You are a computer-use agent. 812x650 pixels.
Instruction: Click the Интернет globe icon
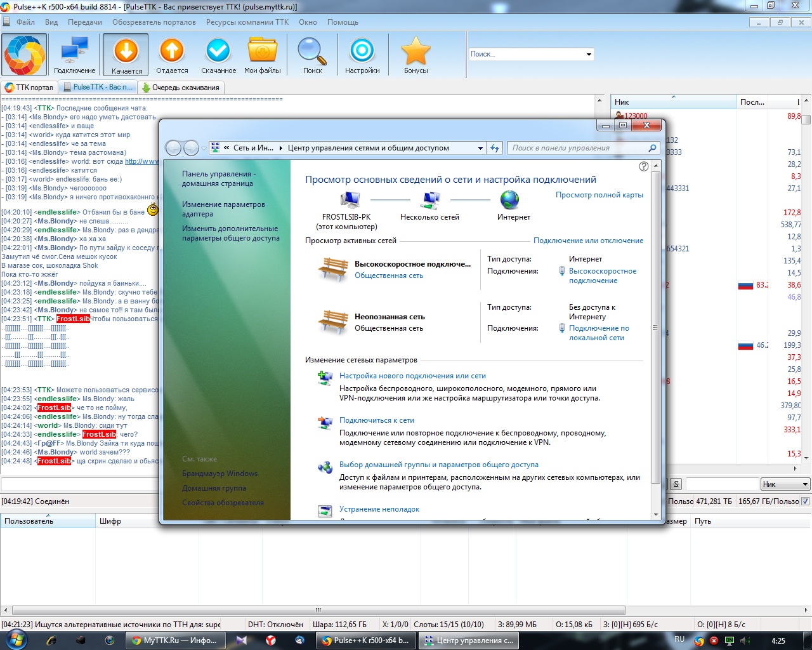(x=510, y=200)
